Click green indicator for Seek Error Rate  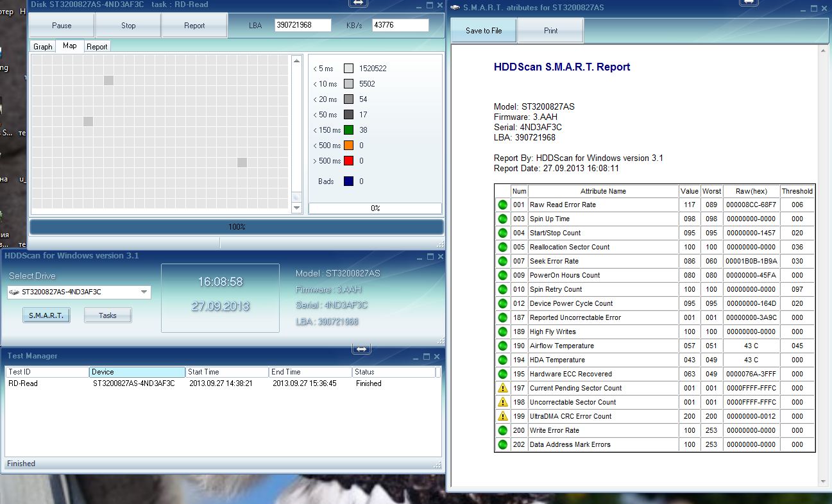[503, 262]
